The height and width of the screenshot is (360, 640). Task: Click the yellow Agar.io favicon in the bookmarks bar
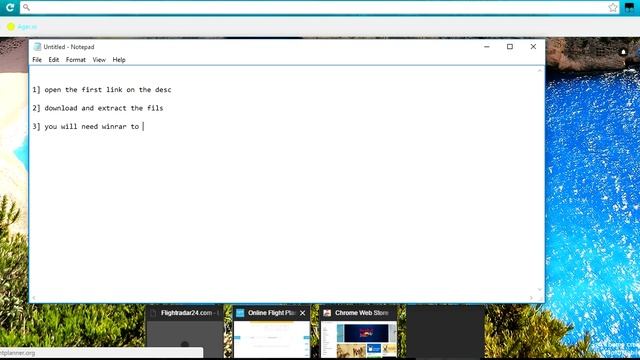tap(11, 27)
